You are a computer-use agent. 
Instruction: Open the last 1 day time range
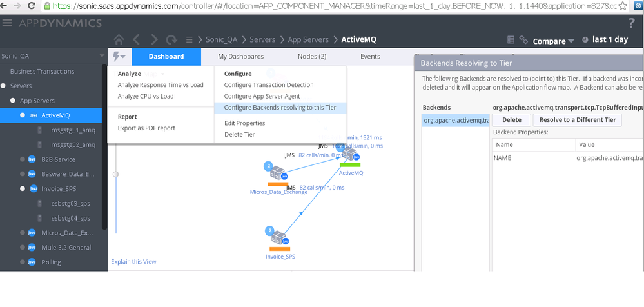tap(610, 39)
